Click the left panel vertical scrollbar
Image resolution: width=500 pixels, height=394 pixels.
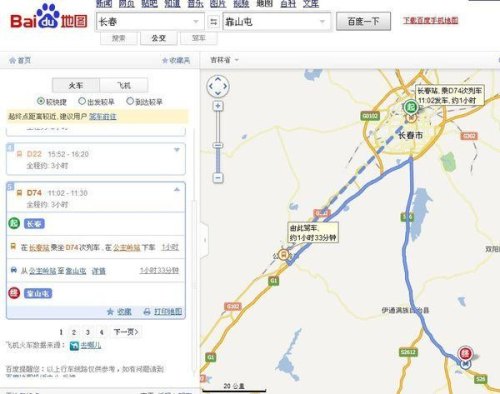tap(194, 287)
